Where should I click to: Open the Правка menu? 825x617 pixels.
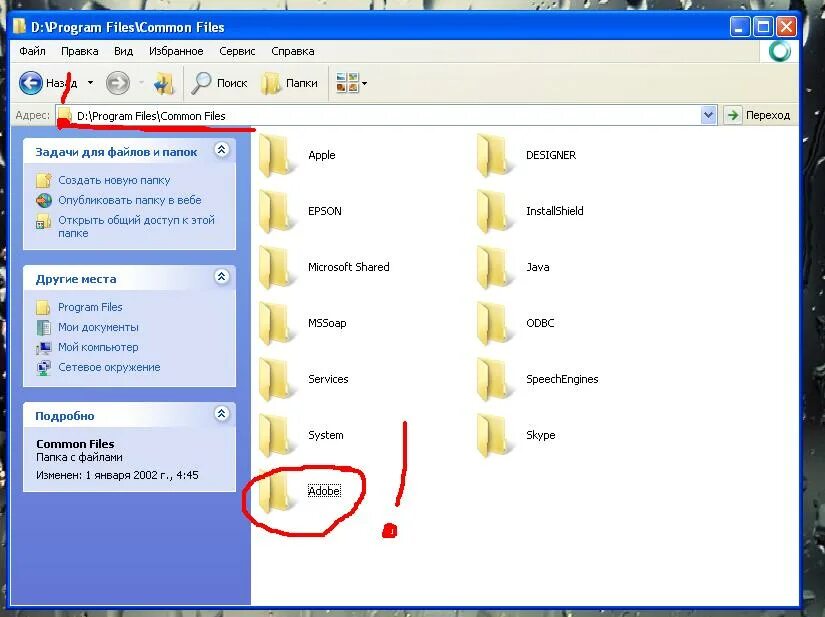pos(79,51)
